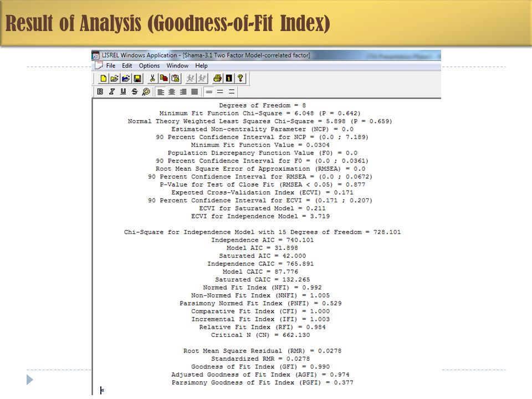
Task: Open the Help menu
Action: coord(201,65)
